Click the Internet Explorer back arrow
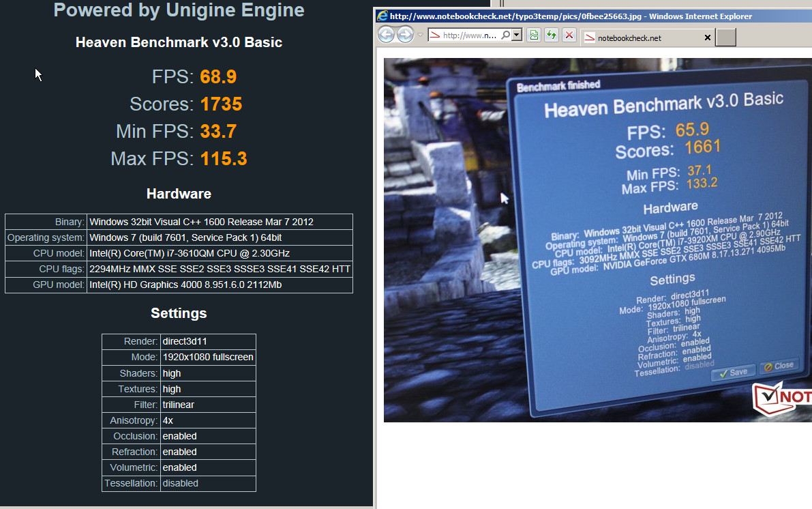 tap(386, 35)
